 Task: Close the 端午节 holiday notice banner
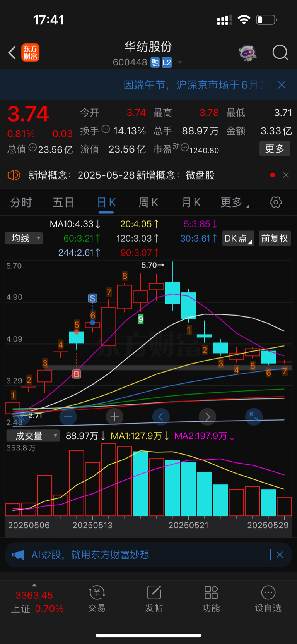point(282,85)
